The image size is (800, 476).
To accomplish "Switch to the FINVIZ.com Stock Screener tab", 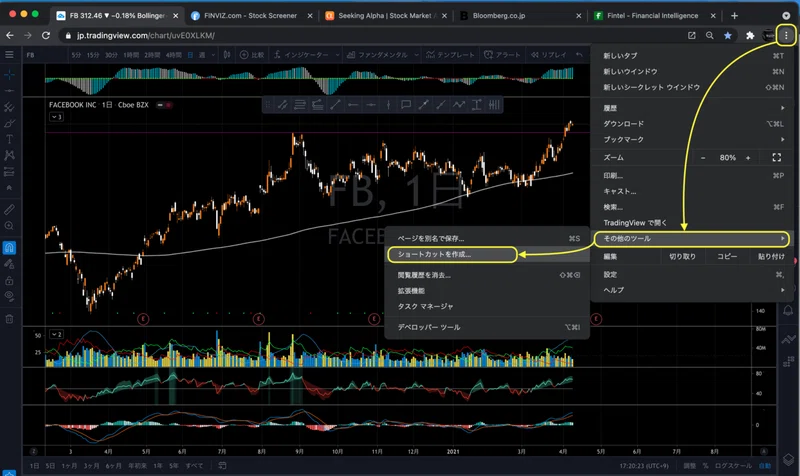I will [x=252, y=16].
